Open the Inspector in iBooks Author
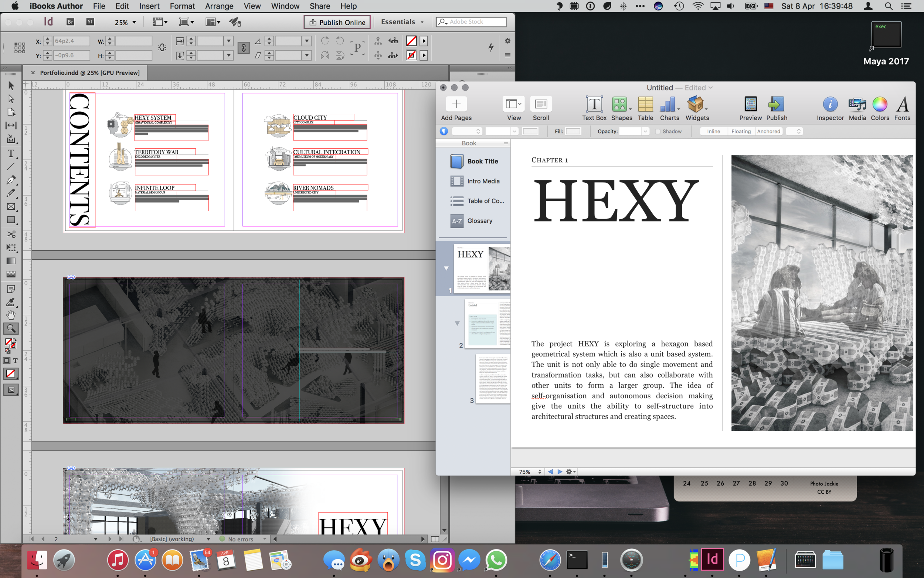924x578 pixels. pyautogui.click(x=830, y=109)
